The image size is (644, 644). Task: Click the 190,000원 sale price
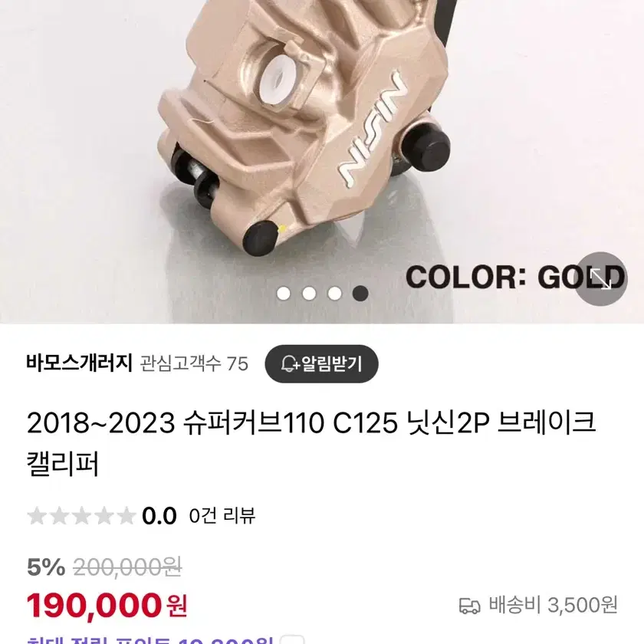pos(107,606)
